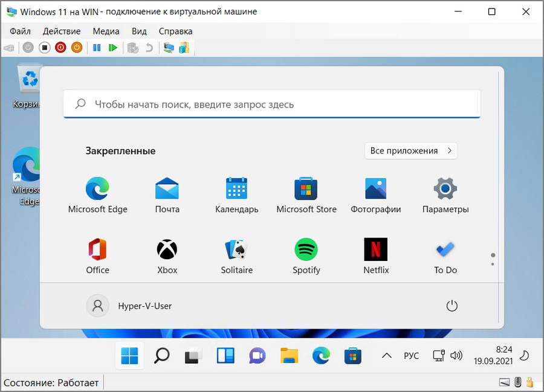This screenshot has height=392, width=544.
Task: Open taskbar Search magnifier
Action: tap(161, 356)
